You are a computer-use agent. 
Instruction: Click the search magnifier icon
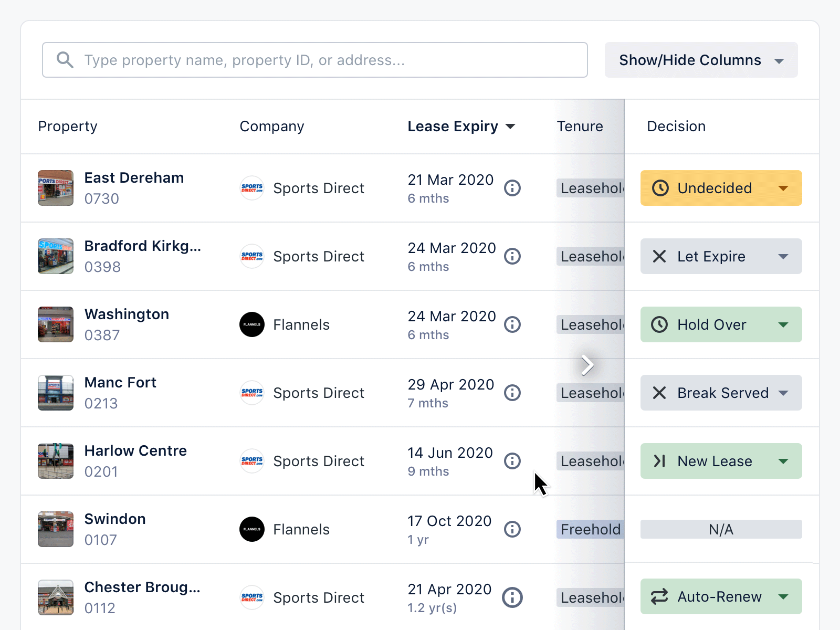tap(65, 60)
